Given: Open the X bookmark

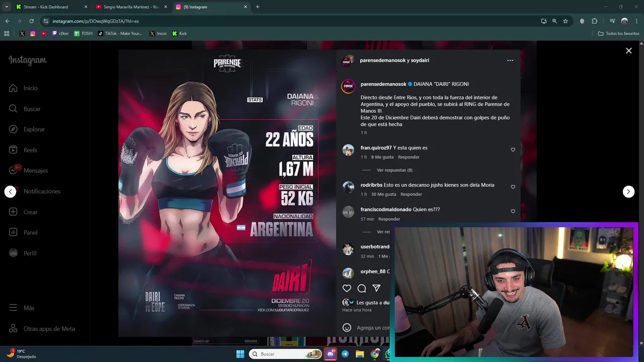Looking at the screenshot, I should click(x=22, y=34).
